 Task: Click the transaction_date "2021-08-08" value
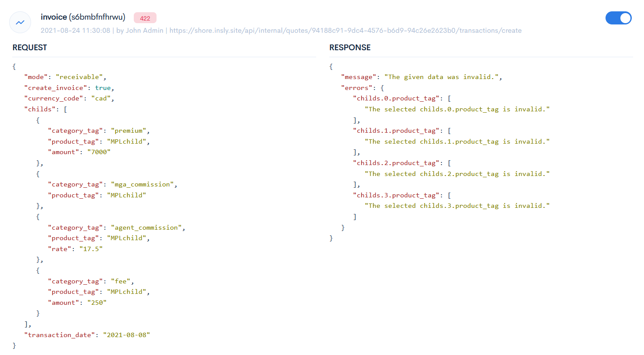[126, 335]
